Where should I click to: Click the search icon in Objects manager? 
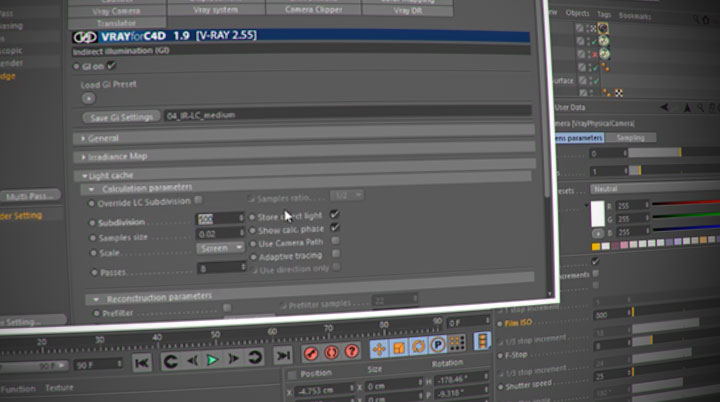point(696,19)
